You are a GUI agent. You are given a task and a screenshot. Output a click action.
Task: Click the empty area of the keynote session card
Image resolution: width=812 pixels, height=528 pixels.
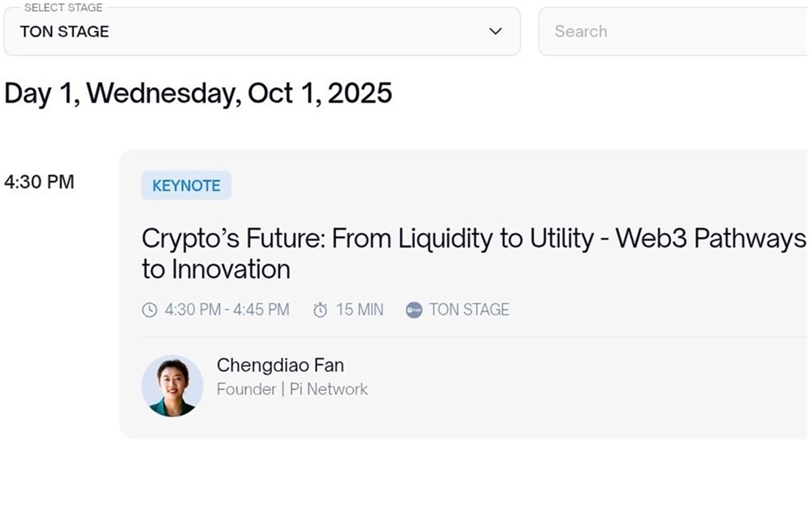[585, 390]
